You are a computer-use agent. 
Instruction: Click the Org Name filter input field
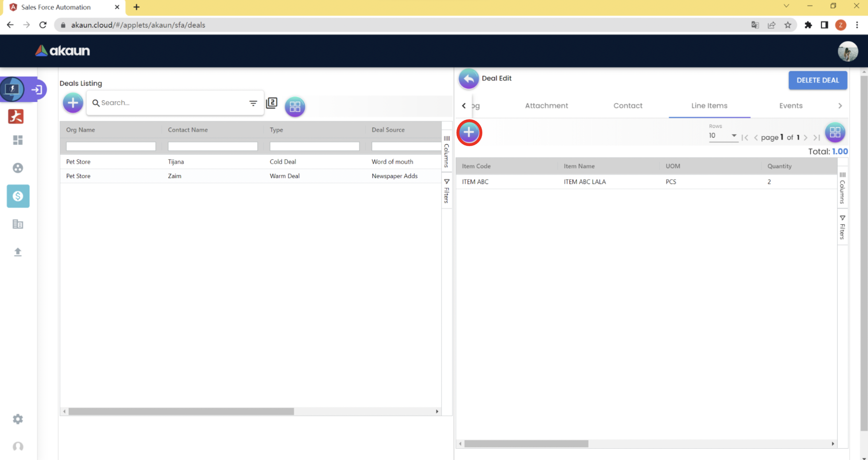pos(111,146)
